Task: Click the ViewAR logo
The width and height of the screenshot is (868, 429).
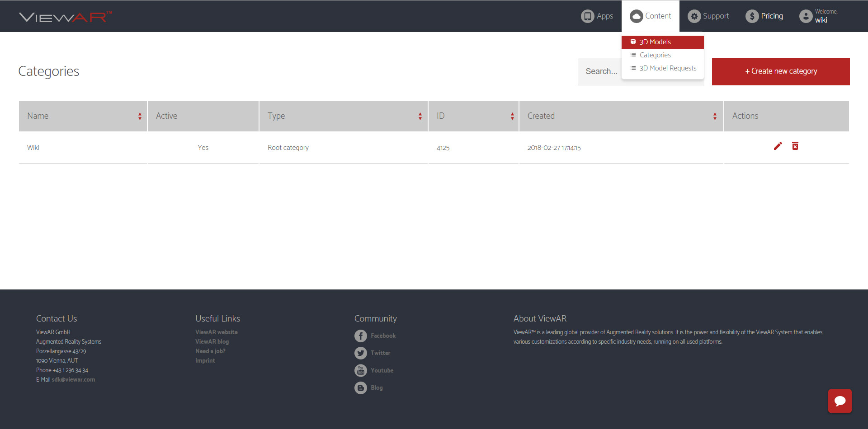Action: click(x=65, y=17)
